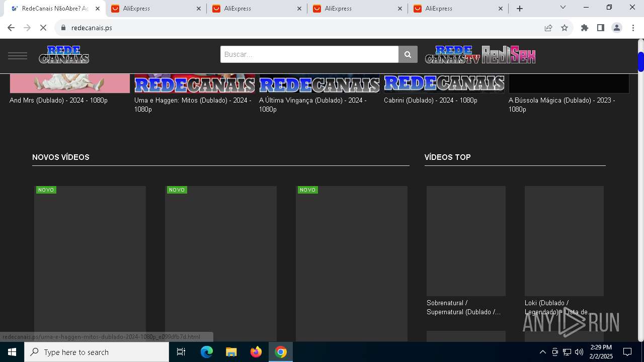Click the Chrome taskbar icon
Image resolution: width=644 pixels, height=362 pixels.
click(x=281, y=352)
